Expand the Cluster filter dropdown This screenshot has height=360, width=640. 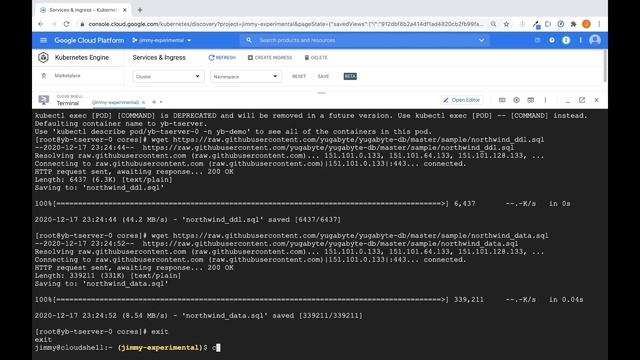pos(168,76)
